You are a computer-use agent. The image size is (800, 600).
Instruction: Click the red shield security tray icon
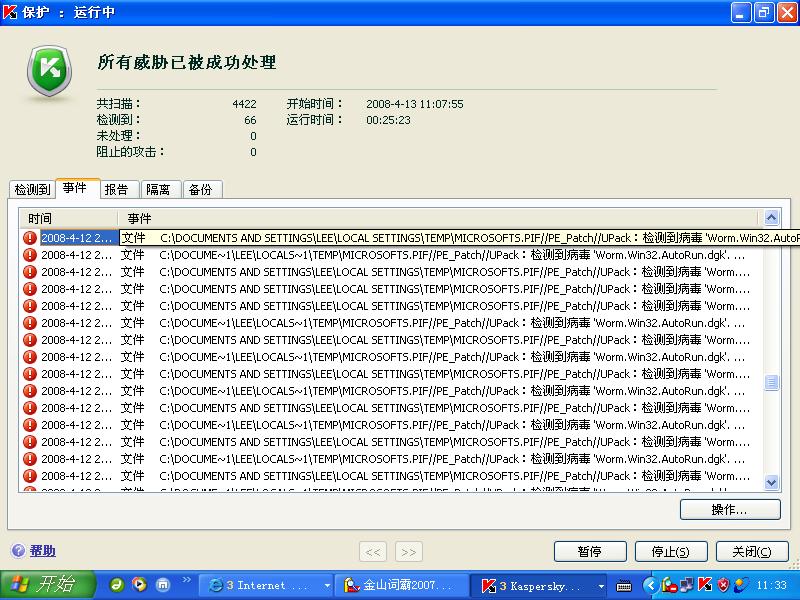[x=723, y=585]
